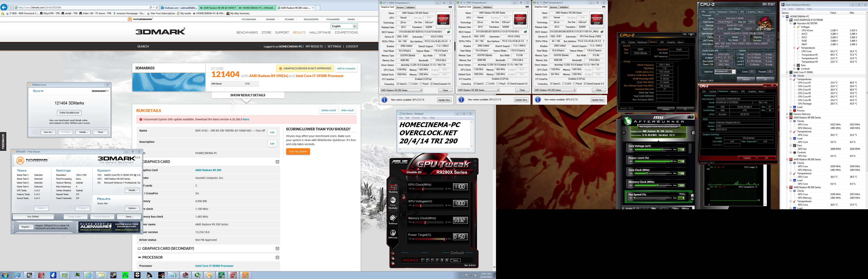
Task: Click the padlock icon beside GPU Voltage in GPU Tweak
Action: coord(404,197)
